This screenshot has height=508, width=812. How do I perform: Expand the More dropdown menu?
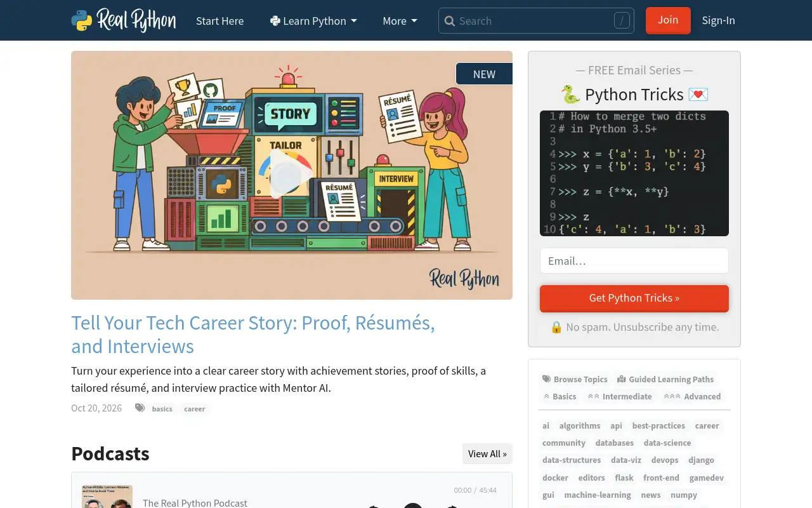click(x=400, y=21)
